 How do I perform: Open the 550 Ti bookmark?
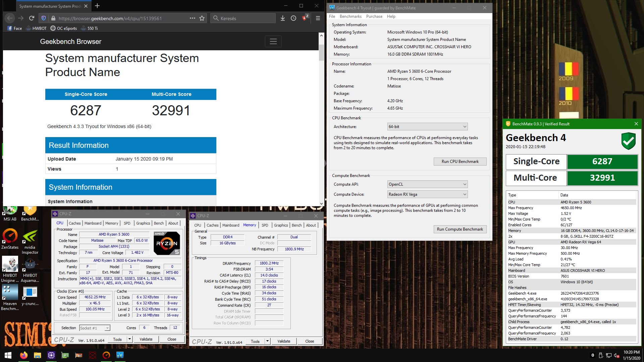(x=90, y=28)
